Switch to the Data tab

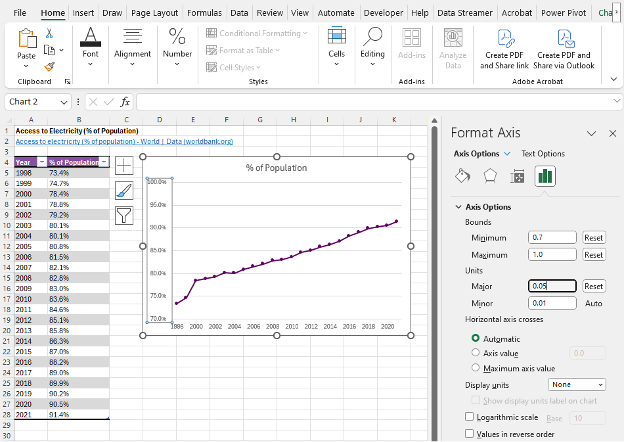(239, 13)
